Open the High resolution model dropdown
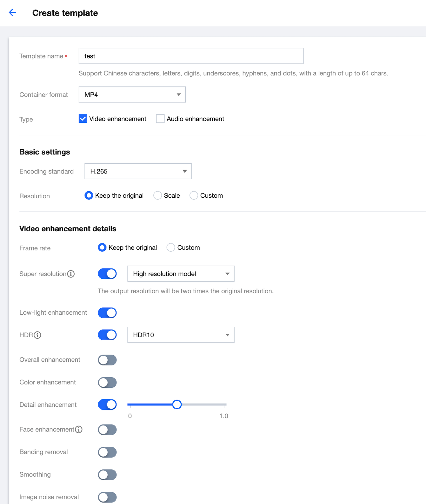 tap(181, 274)
